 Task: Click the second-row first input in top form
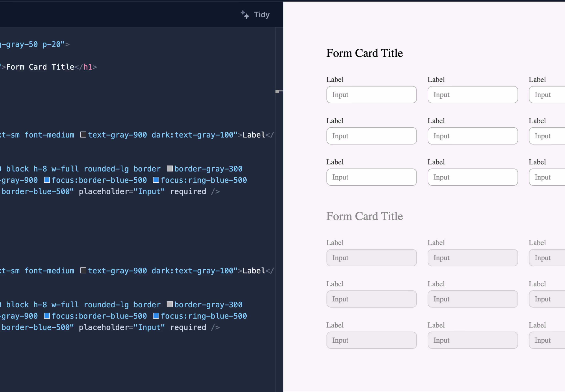371,136
